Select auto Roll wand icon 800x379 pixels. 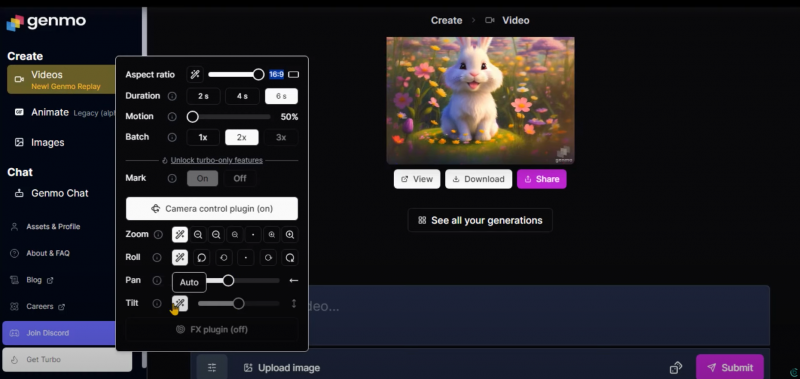tap(180, 258)
